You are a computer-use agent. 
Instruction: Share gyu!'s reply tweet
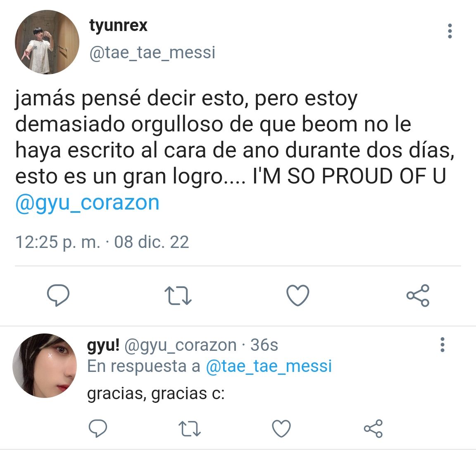373,429
